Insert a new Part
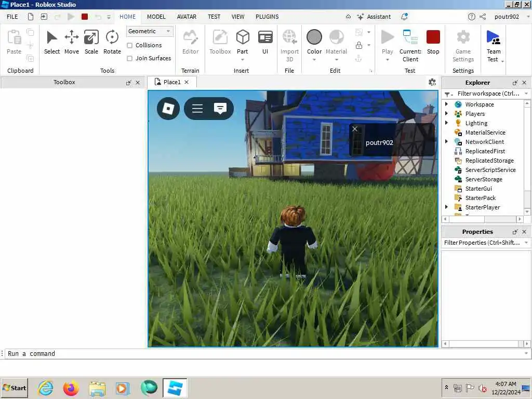The width and height of the screenshot is (532, 399). pos(243,42)
